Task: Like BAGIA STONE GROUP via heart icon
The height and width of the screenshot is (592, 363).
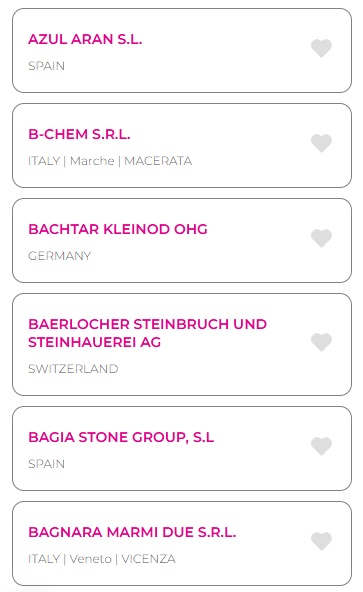Action: (321, 446)
